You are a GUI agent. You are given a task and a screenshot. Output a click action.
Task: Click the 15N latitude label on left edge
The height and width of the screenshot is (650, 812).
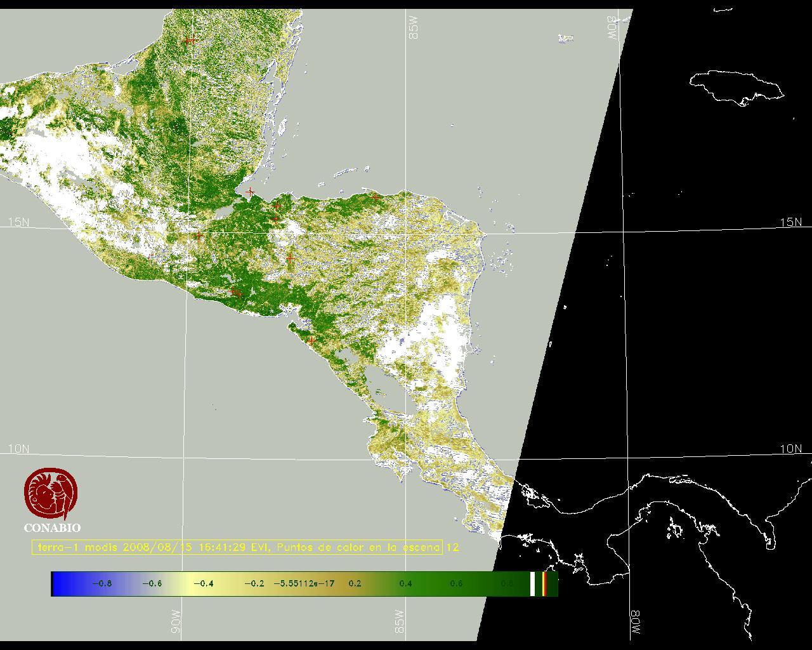[18, 222]
